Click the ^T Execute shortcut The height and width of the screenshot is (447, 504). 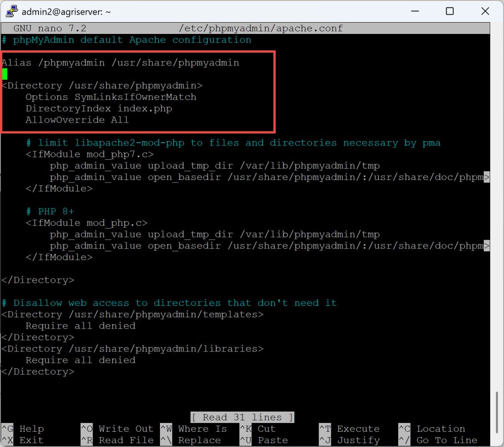349,429
